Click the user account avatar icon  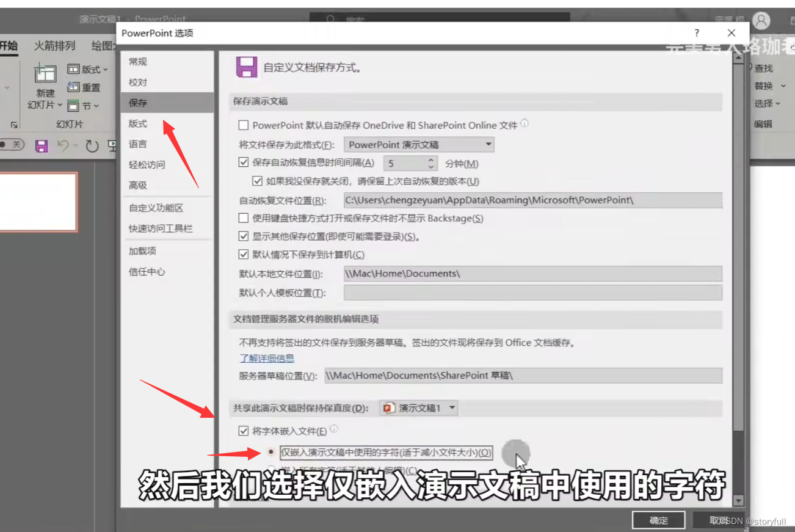click(761, 21)
